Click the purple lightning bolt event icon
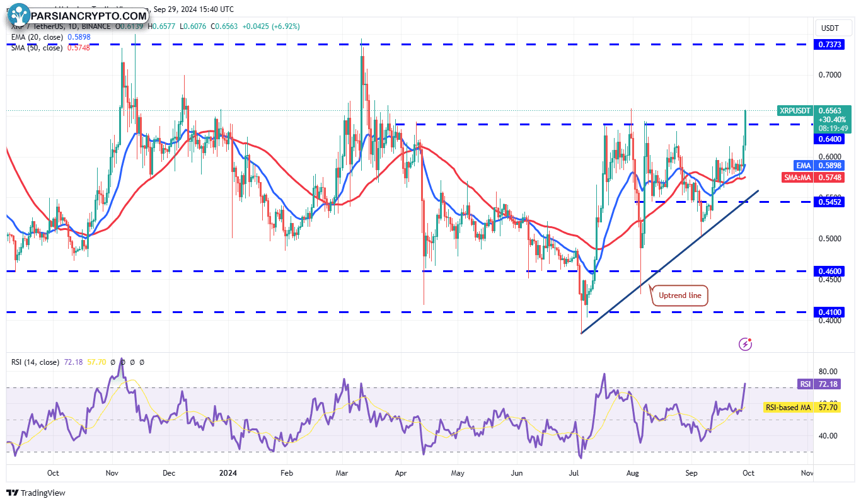This screenshot has height=504, width=861. (x=746, y=343)
